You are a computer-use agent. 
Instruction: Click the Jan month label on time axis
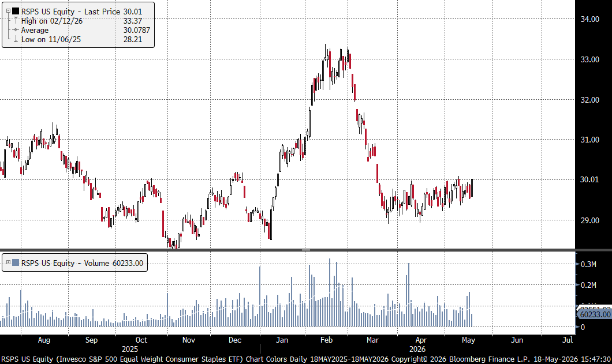click(x=282, y=340)
